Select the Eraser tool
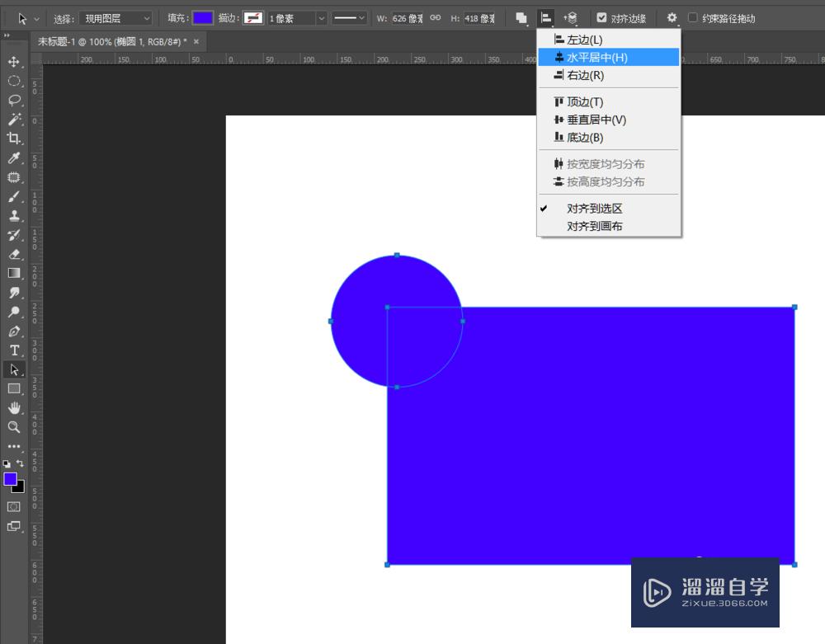Image resolution: width=825 pixels, height=644 pixels. (14, 255)
